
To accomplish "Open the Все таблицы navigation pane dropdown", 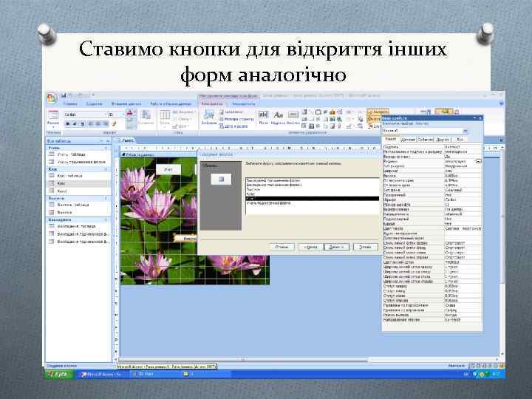I will coord(102,141).
